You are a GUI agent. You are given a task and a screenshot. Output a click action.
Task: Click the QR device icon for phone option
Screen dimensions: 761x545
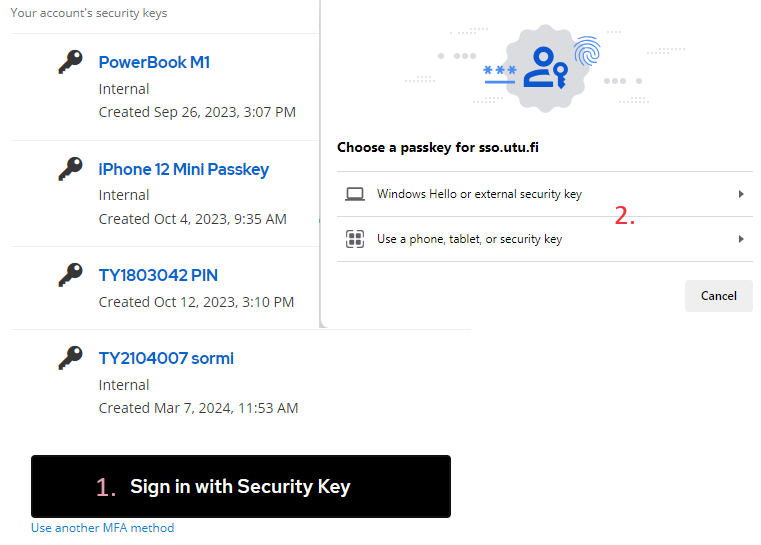354,239
